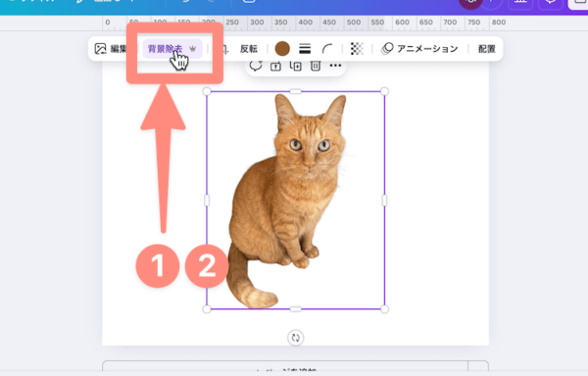This screenshot has width=588, height=376.
Task: Click the bottom-middle crop handle of the image
Action: [x=296, y=309]
